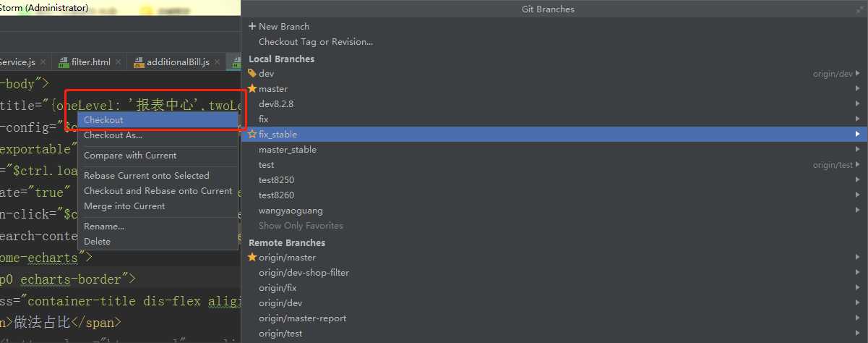The image size is (868, 343).
Task: Toggle favorite star on master branch
Action: point(252,88)
